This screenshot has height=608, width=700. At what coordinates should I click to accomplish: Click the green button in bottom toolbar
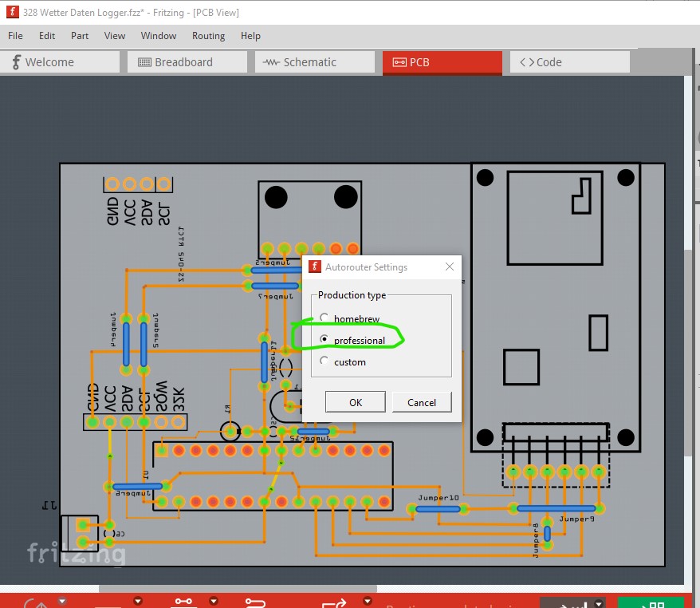pos(651,602)
